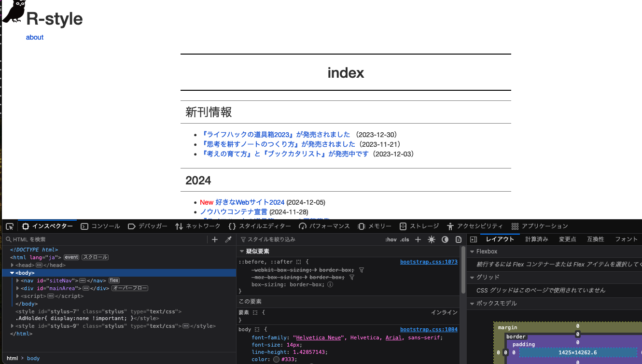Click the plus icon to create new node
The image size is (642, 364).
(x=215, y=239)
